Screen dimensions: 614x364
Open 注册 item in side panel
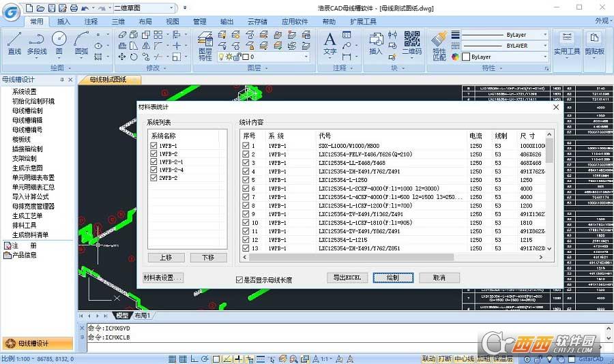(x=20, y=245)
